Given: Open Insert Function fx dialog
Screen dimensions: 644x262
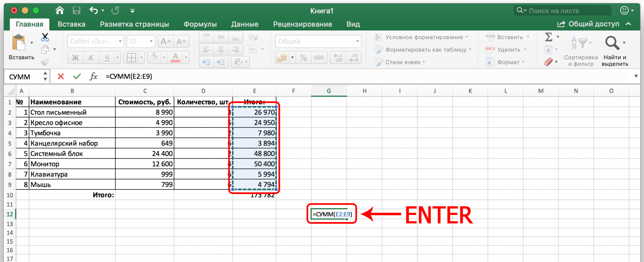Looking at the screenshot, I should coord(93,76).
